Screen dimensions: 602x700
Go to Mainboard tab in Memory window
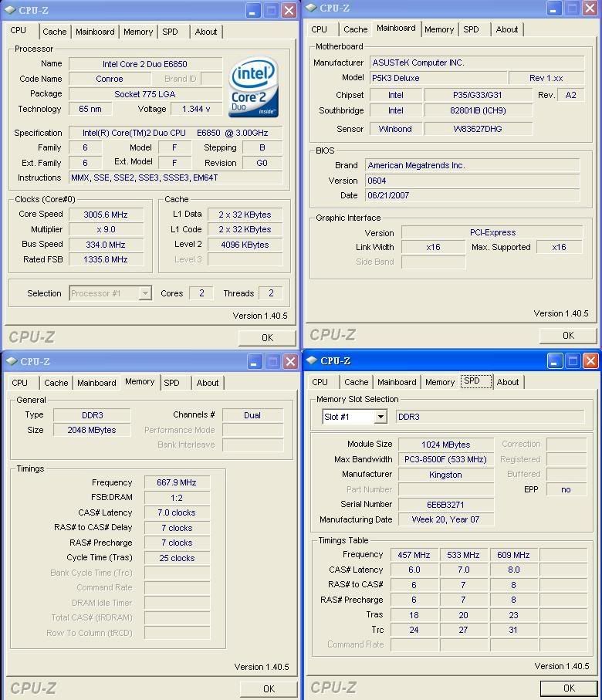(x=96, y=383)
